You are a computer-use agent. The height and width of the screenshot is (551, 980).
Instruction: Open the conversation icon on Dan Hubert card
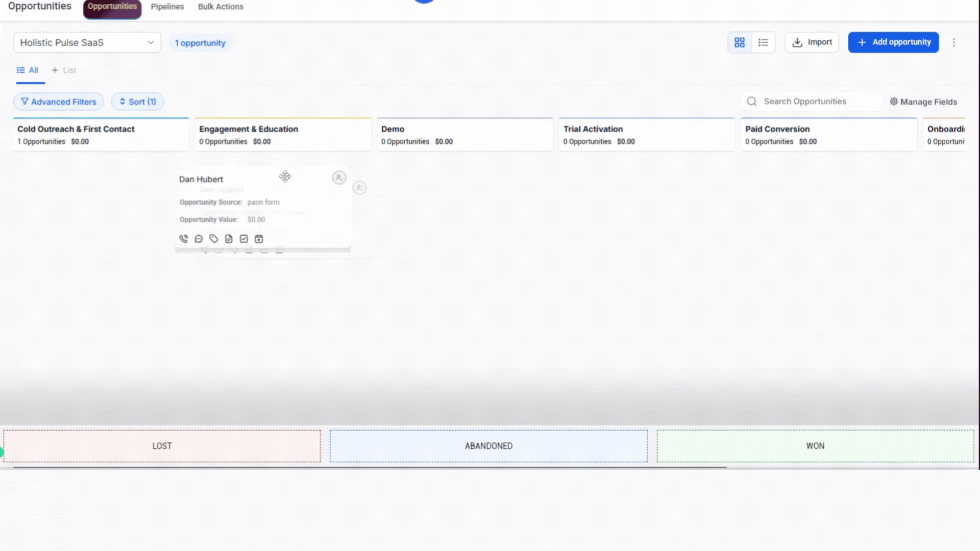(199, 239)
